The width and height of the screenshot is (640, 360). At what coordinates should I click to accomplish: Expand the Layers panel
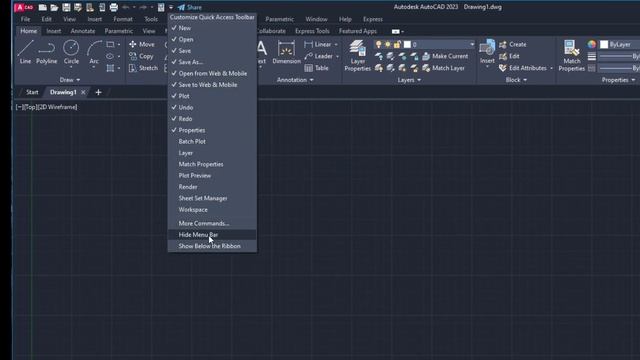click(409, 80)
